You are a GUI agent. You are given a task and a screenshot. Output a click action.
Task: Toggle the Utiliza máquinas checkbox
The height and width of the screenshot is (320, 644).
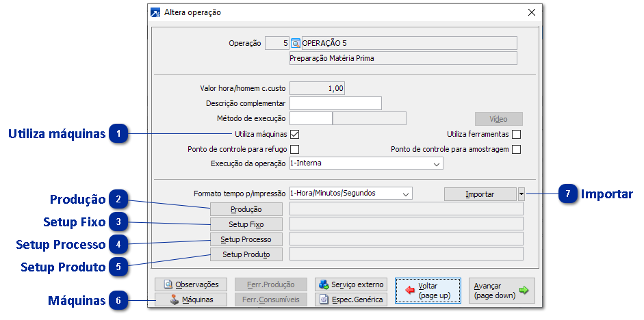294,134
